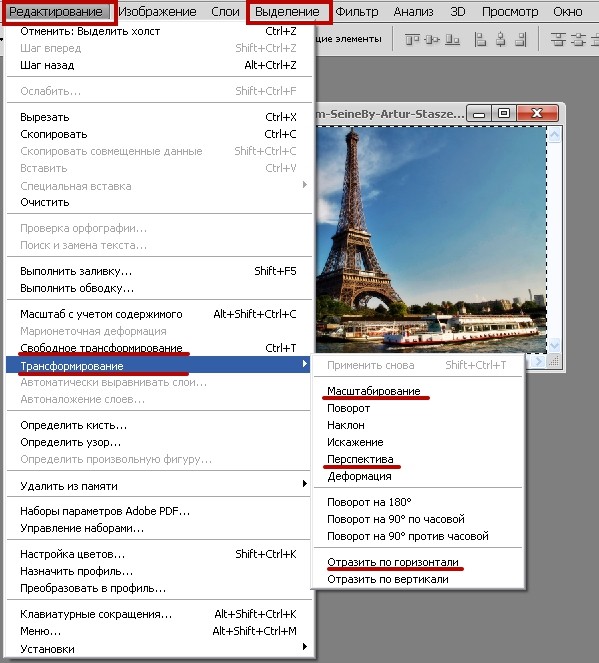Viewport: 599px width, 663px height.
Task: Select Отразить по горизонтали
Action: (393, 562)
